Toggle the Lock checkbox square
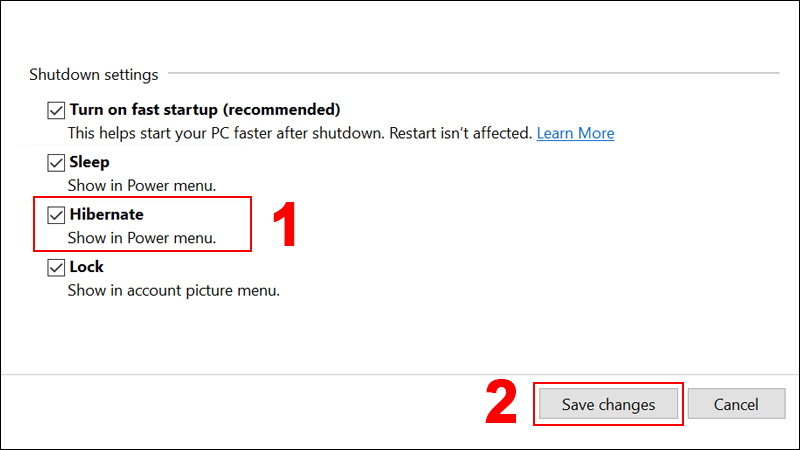The height and width of the screenshot is (450, 800). pyautogui.click(x=56, y=268)
